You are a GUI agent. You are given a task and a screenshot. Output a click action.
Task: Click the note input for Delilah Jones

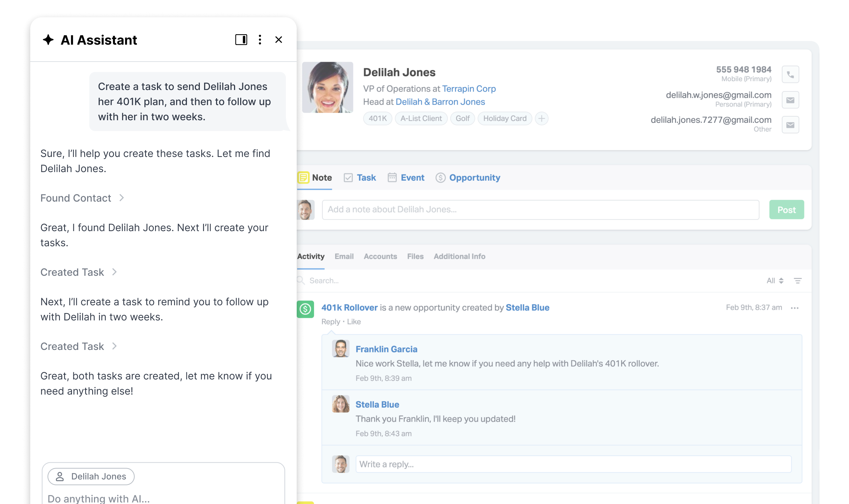pyautogui.click(x=540, y=210)
